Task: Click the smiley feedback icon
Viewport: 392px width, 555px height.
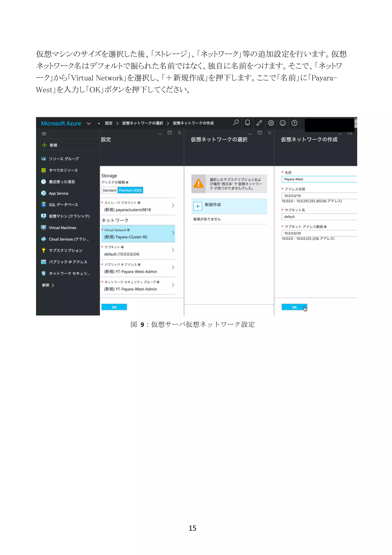Action: [x=283, y=123]
